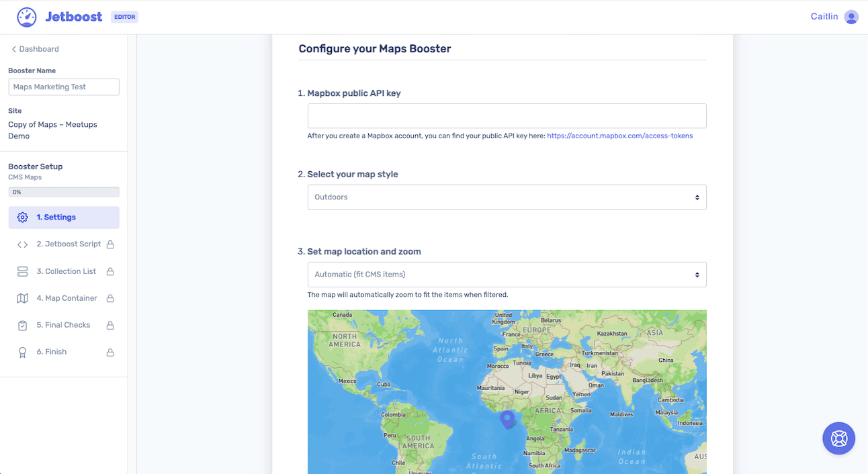Open the Caitlin account menu

(834, 16)
